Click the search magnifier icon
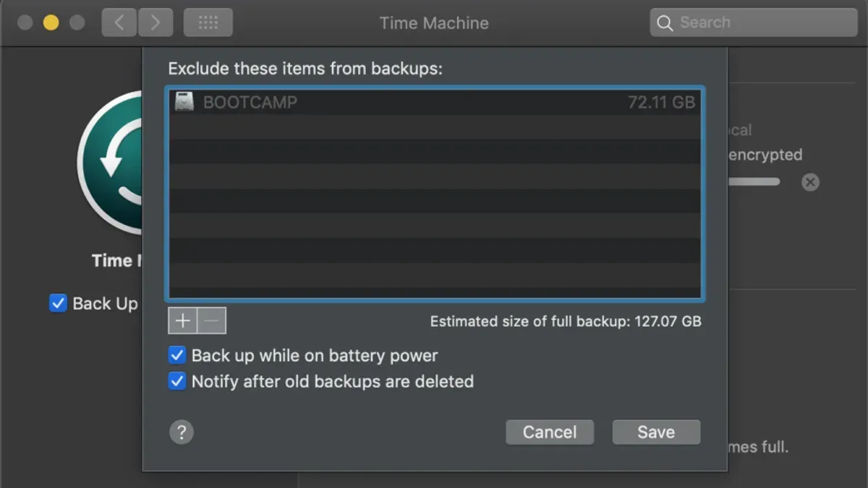868x488 pixels. pyautogui.click(x=665, y=23)
